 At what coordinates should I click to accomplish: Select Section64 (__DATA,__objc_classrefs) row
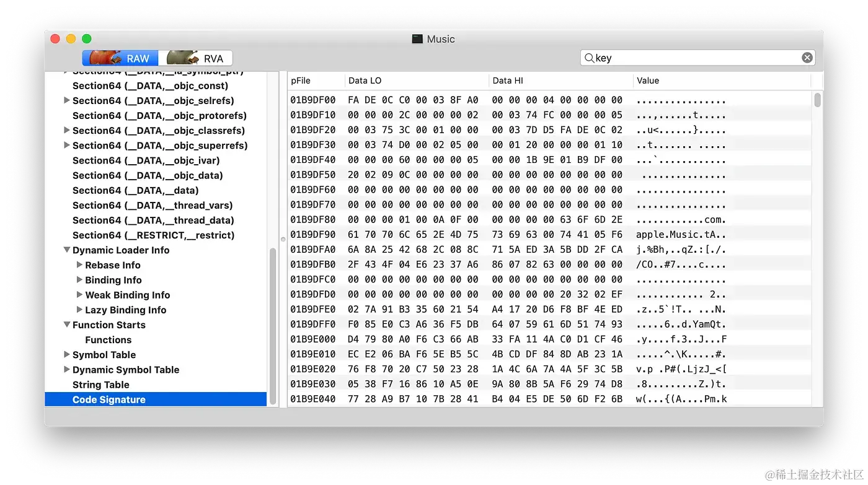click(156, 130)
